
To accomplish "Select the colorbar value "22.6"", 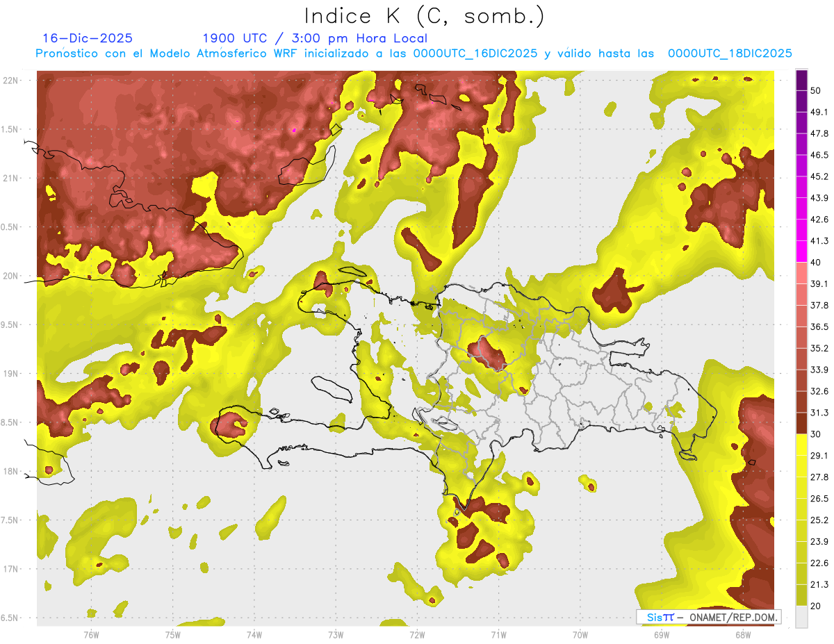I will coord(819,563).
